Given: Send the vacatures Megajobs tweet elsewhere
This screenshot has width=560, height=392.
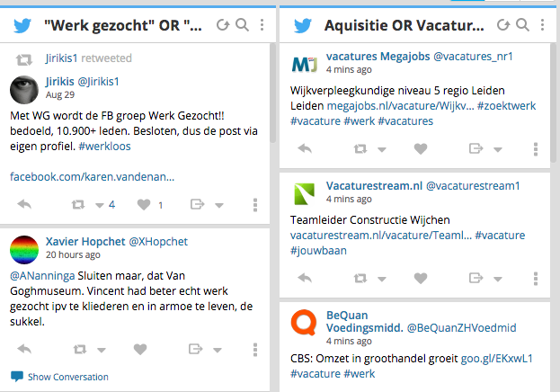Looking at the screenshot, I should click(476, 148).
